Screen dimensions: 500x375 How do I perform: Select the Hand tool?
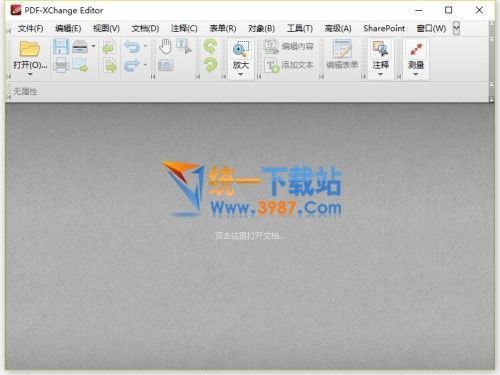(165, 46)
